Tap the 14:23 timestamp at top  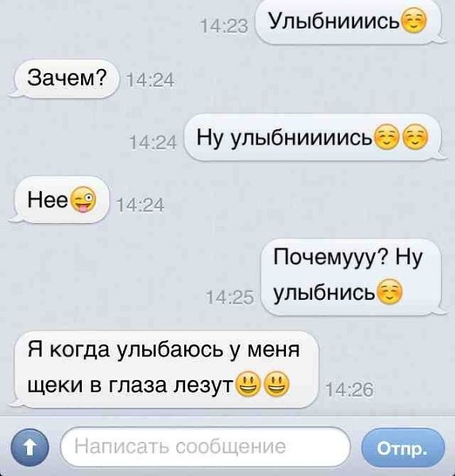[x=224, y=28]
